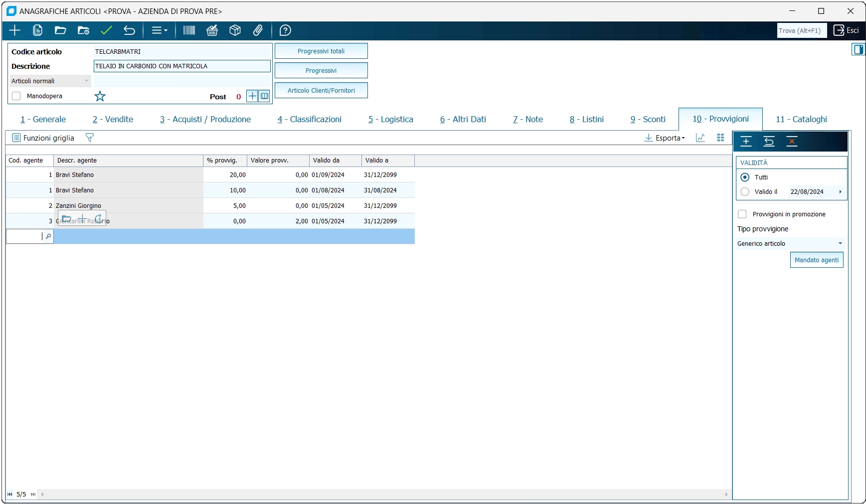
Task: Go to last record navigation arrow
Action: click(33, 495)
